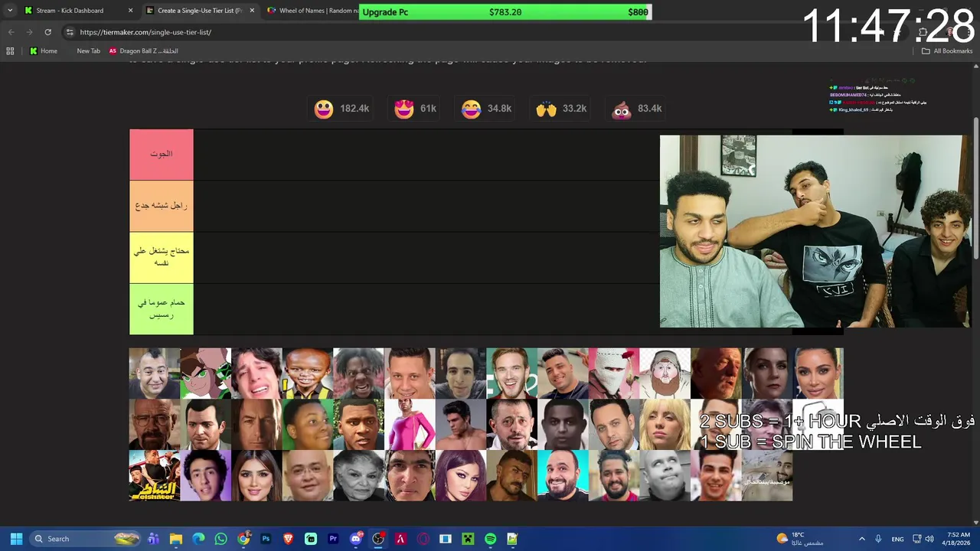The image size is (980, 551).
Task: Open the tab search dropdown arrow
Action: 9,11
